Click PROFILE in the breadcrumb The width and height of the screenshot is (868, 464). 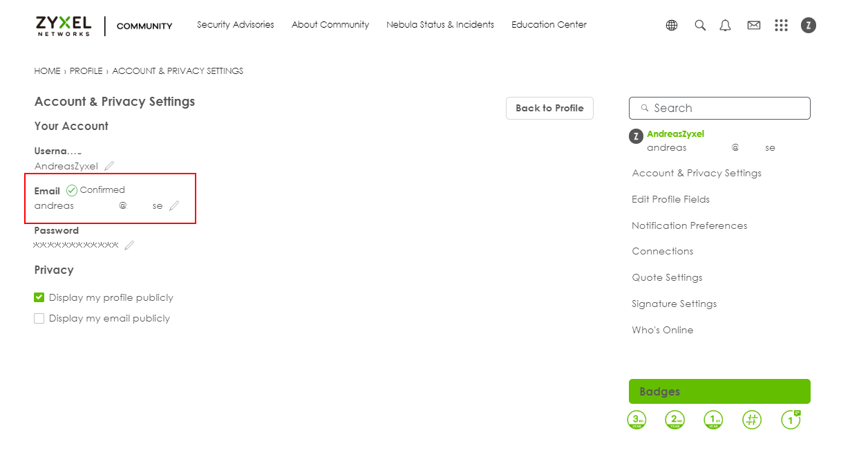(86, 71)
